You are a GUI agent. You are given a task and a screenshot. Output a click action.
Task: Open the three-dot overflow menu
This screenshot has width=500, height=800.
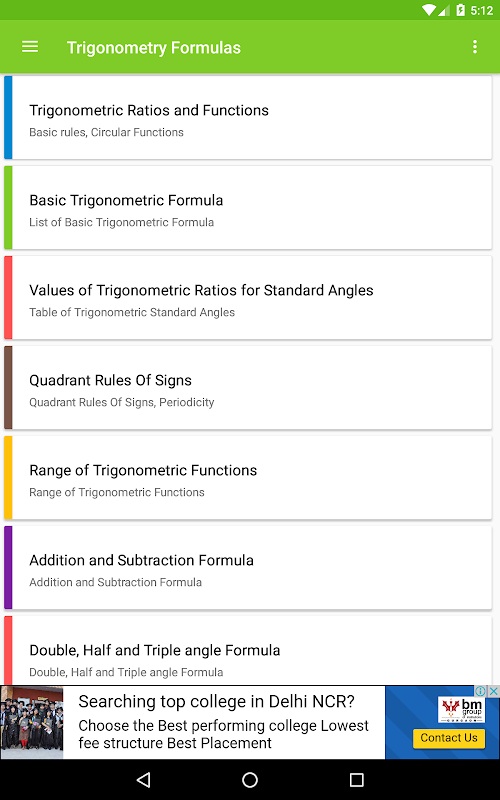(474, 47)
